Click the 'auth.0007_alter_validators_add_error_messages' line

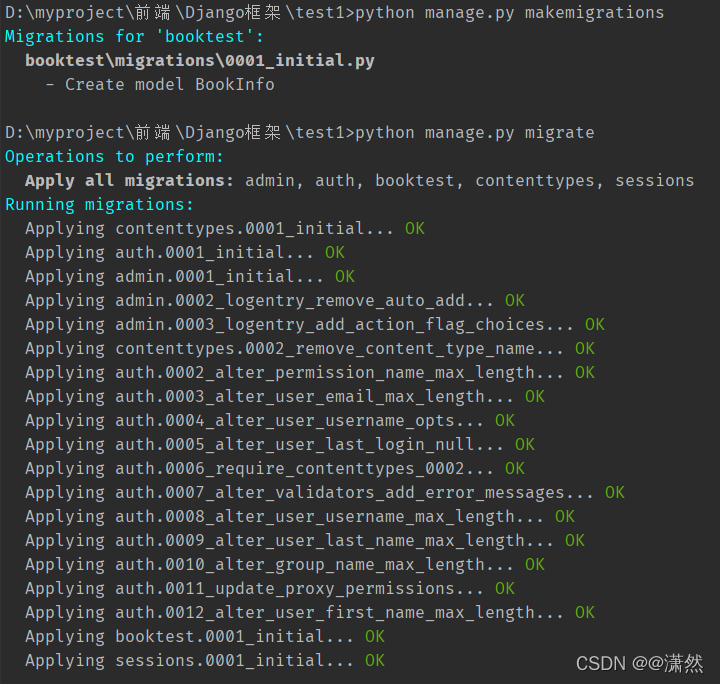point(310,493)
